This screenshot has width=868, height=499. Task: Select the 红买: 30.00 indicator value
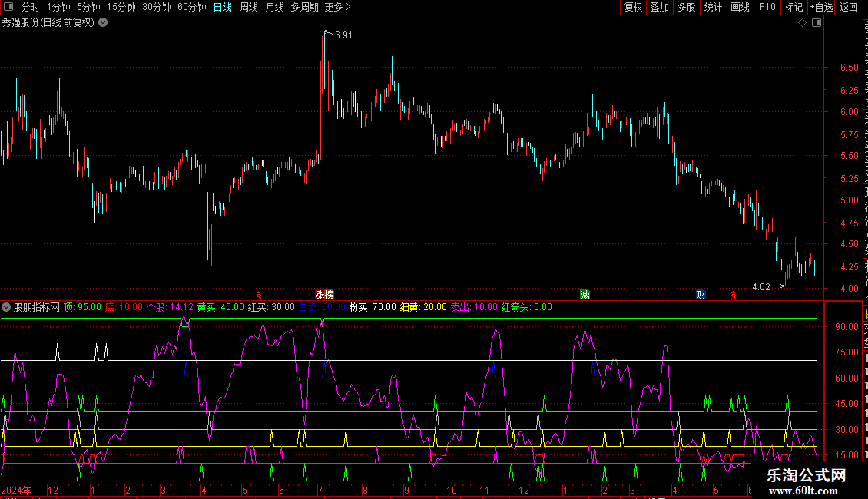point(271,307)
